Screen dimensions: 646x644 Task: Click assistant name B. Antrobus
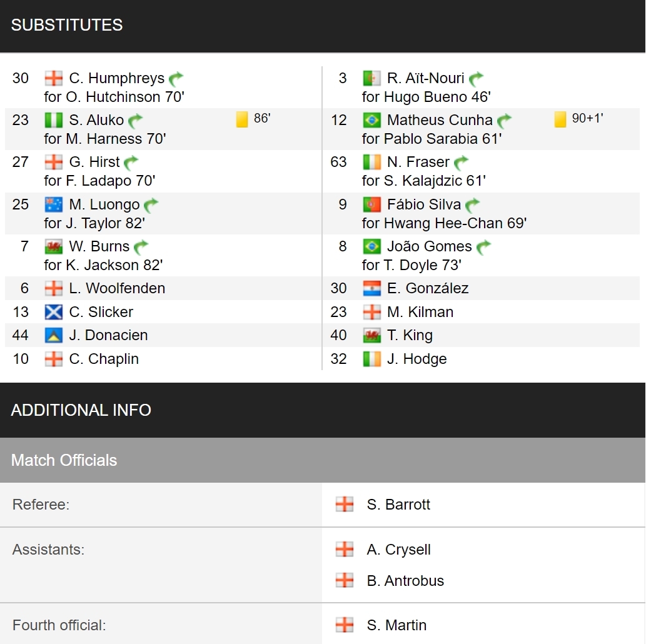[405, 581]
